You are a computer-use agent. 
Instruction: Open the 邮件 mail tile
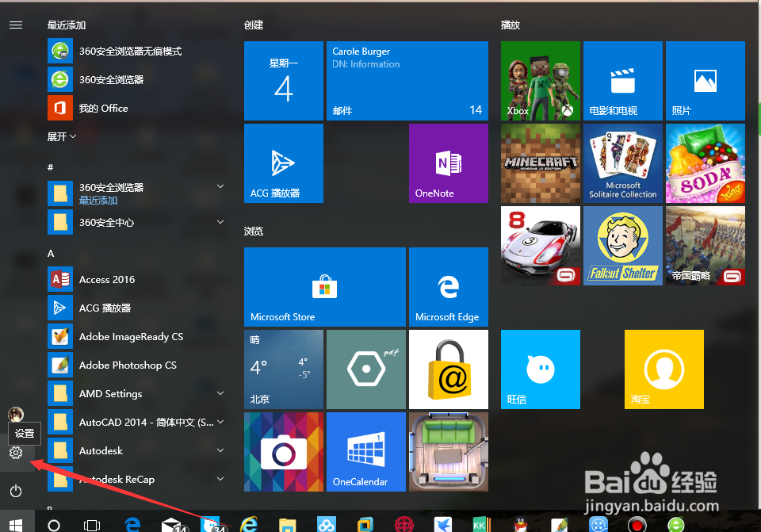[407, 81]
